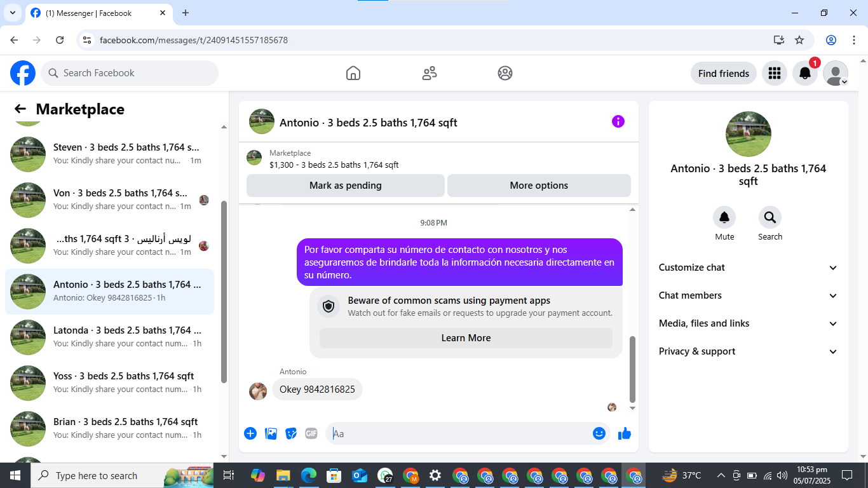Open Microsoft Store from the taskbar
Viewport: 868px width, 488px height.
pyautogui.click(x=334, y=475)
